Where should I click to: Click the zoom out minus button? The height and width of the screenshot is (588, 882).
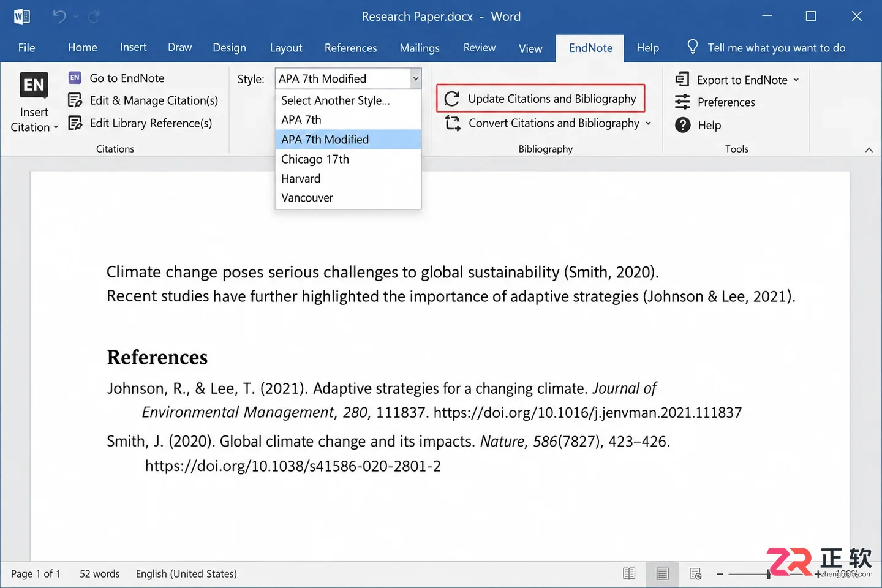tap(720, 574)
